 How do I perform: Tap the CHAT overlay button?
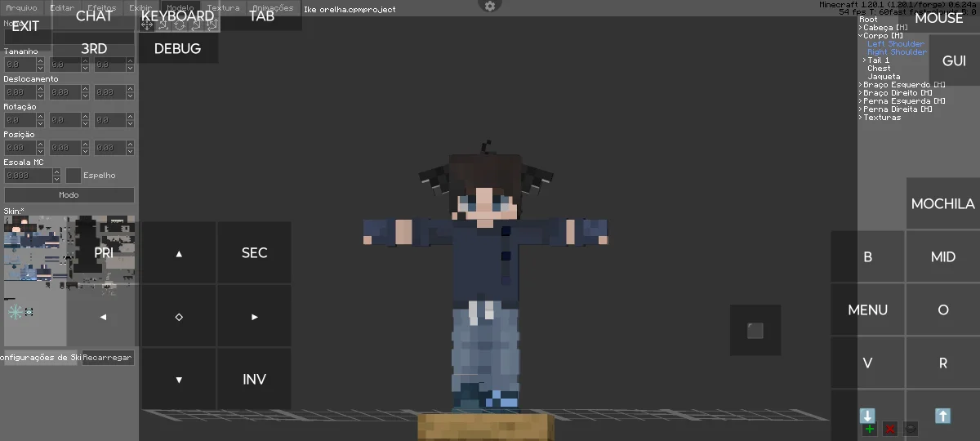[x=94, y=16]
